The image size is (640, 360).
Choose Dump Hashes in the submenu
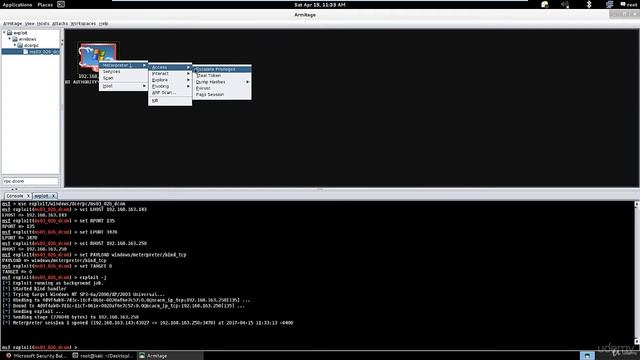point(222,82)
